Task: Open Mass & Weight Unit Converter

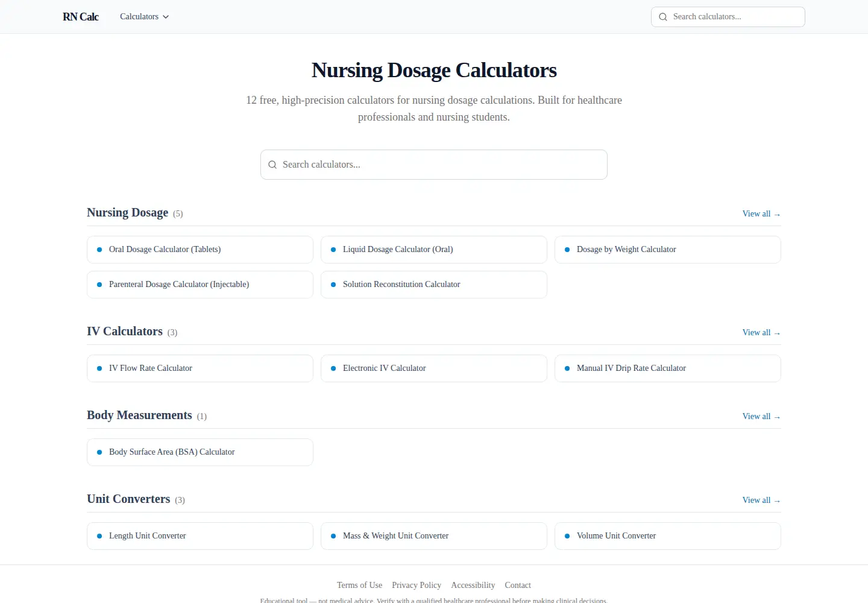Action: (434, 536)
